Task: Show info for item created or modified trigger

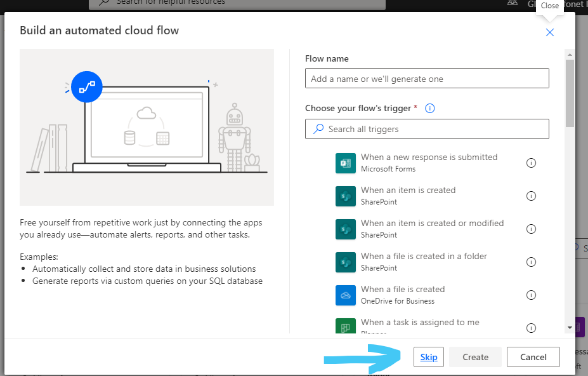Action: click(531, 229)
